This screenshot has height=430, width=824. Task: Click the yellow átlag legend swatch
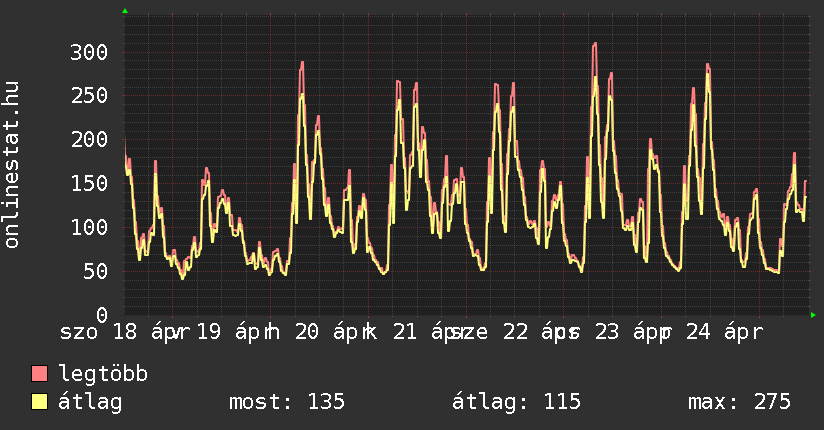(40, 403)
